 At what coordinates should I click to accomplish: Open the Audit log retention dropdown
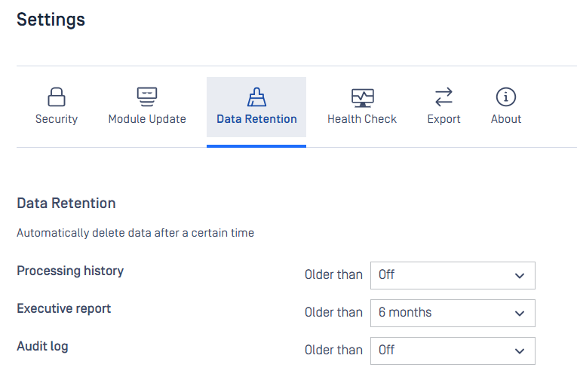[453, 351]
